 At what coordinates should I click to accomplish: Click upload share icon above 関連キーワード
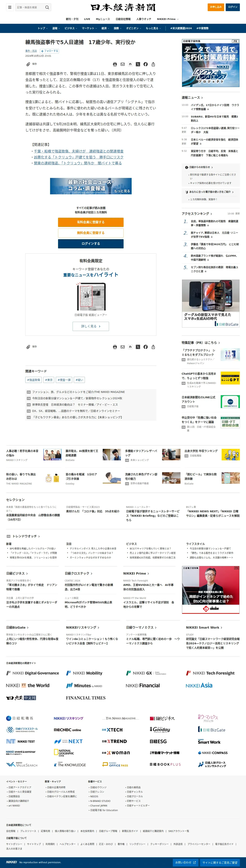pos(153,347)
